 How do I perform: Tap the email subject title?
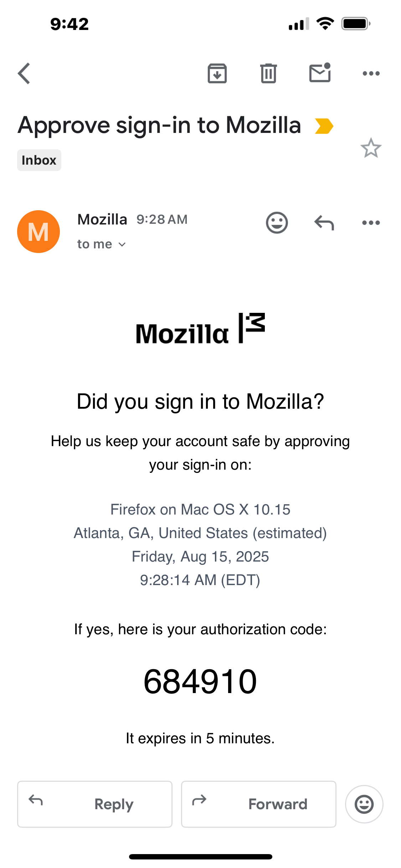[x=159, y=125]
